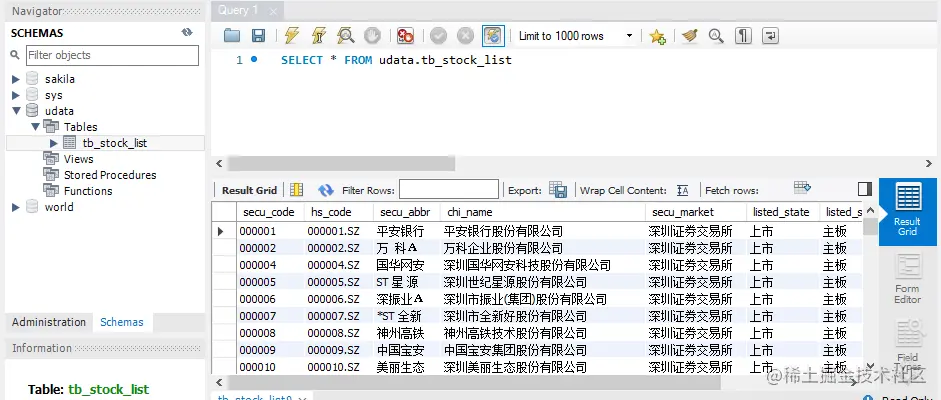941x400 pixels.
Task: Select the cell 平安银行股份有限公司
Action: [543, 231]
